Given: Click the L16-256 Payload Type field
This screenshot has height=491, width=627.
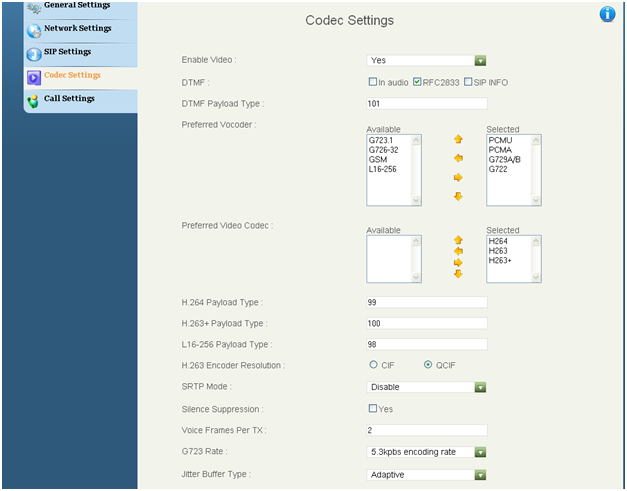Looking at the screenshot, I should [427, 344].
